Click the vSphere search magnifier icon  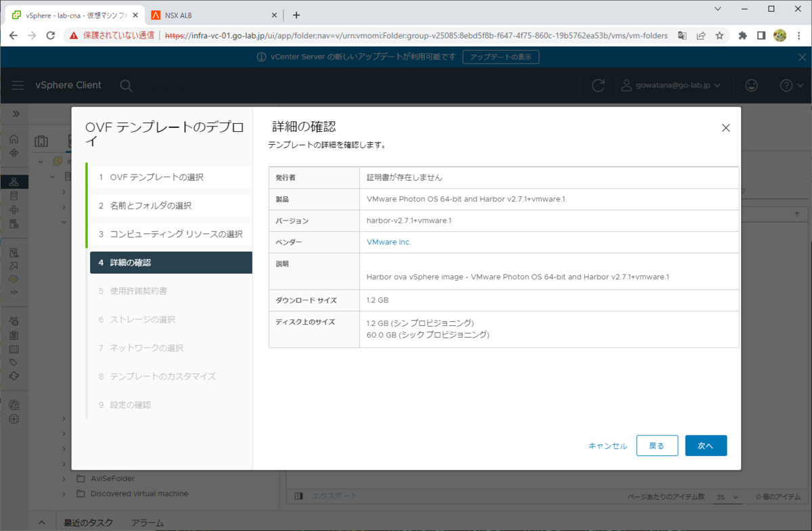point(126,85)
